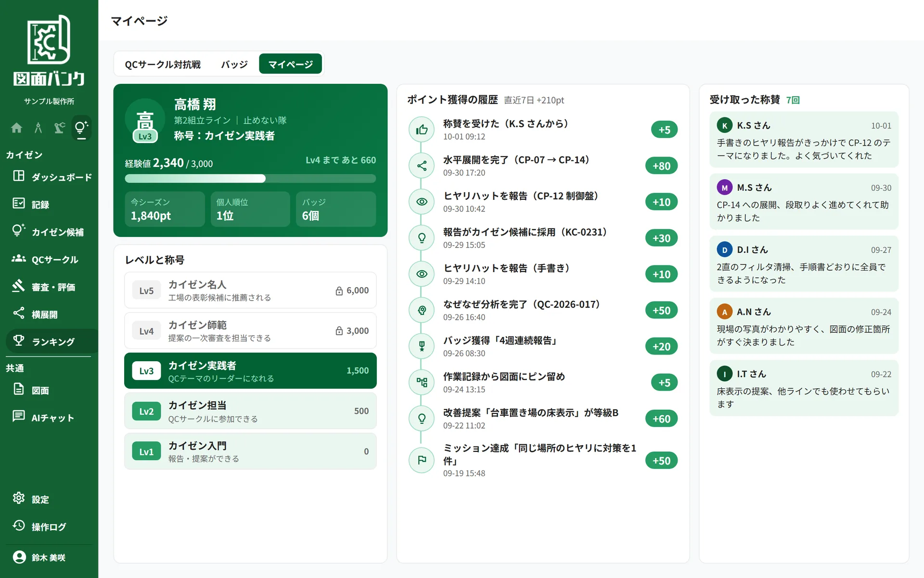Click the share icon for 水平展開 entry
Screen dimensions: 924x578
(422, 166)
